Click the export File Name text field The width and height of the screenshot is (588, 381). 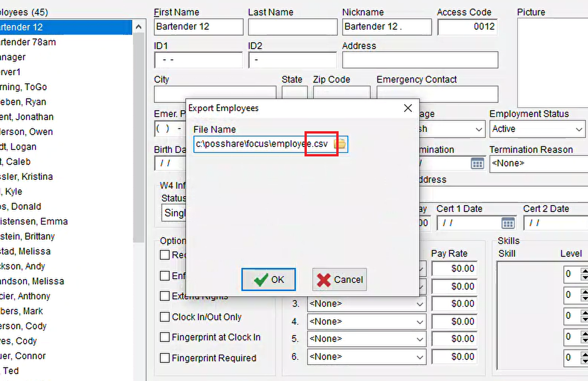click(262, 144)
